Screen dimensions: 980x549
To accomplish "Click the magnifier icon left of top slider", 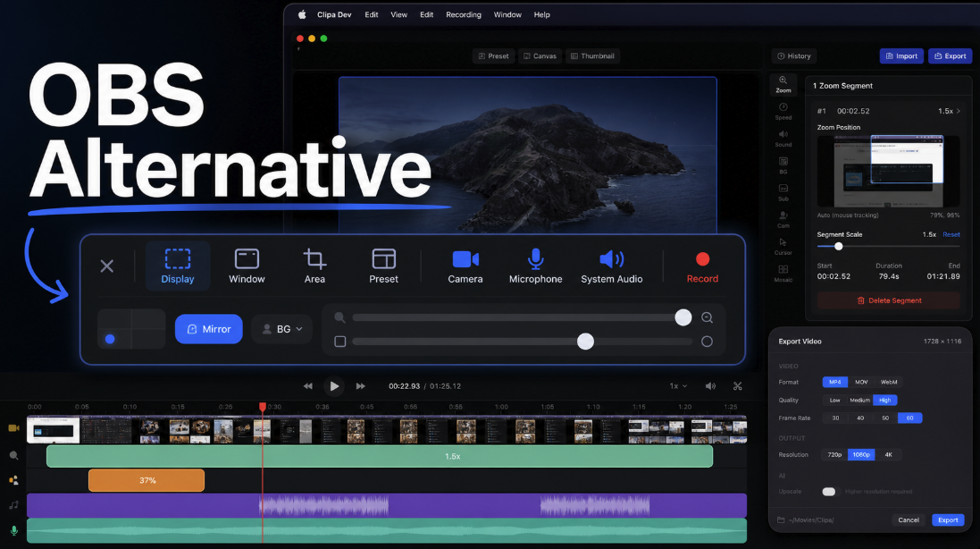I will pyautogui.click(x=339, y=317).
